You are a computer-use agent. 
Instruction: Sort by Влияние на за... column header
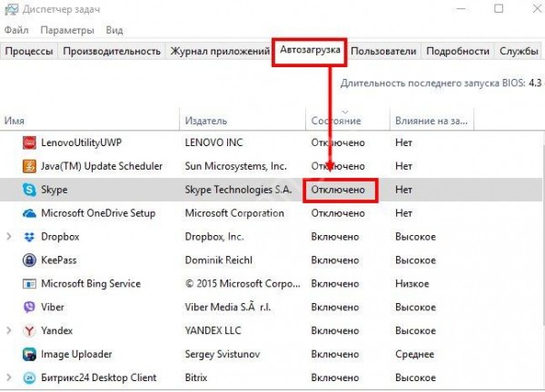click(x=431, y=121)
